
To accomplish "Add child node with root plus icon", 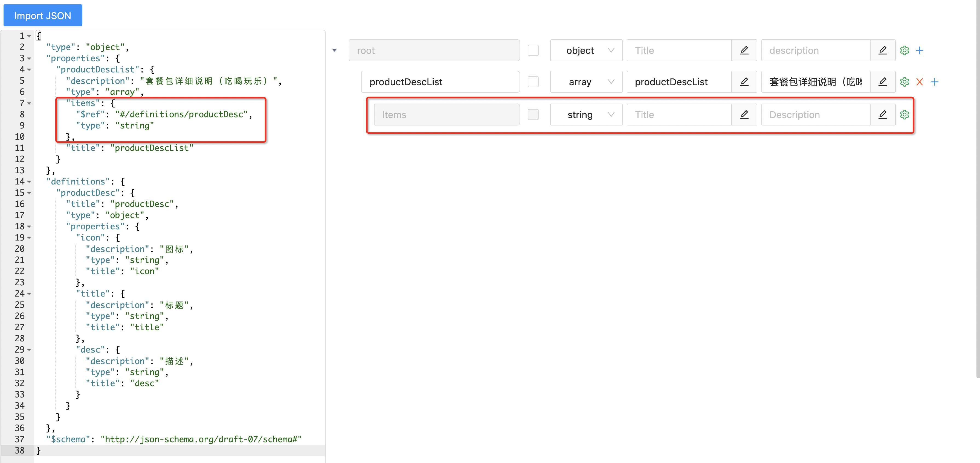I will coord(920,51).
